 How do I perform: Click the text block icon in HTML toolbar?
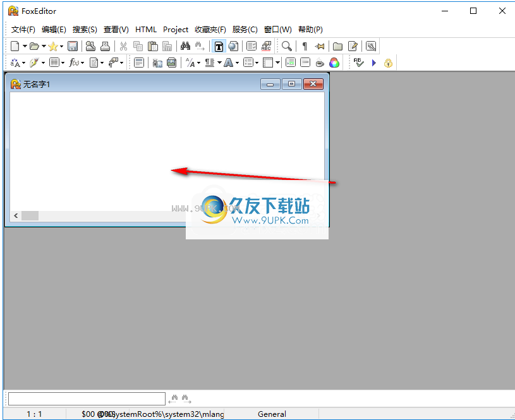click(139, 63)
